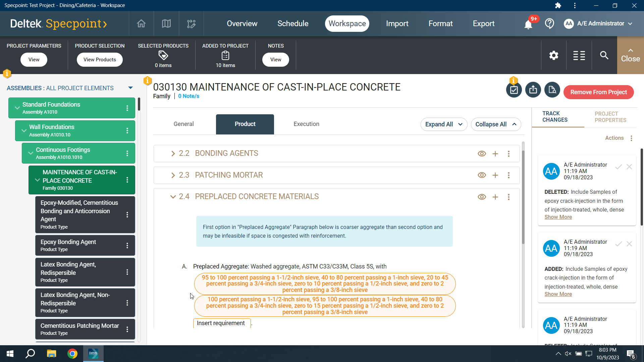Image resolution: width=644 pixels, height=362 pixels.
Task: Hide the Preplaced Concrete Materials section
Action: (x=482, y=197)
